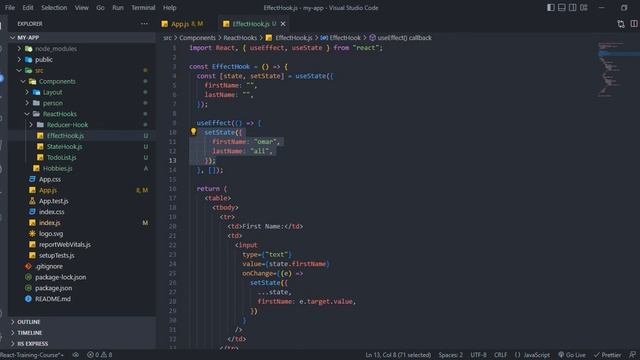Screen dimensions: 640x360
Task: Open package.json file
Action: click(x=82, y=288)
